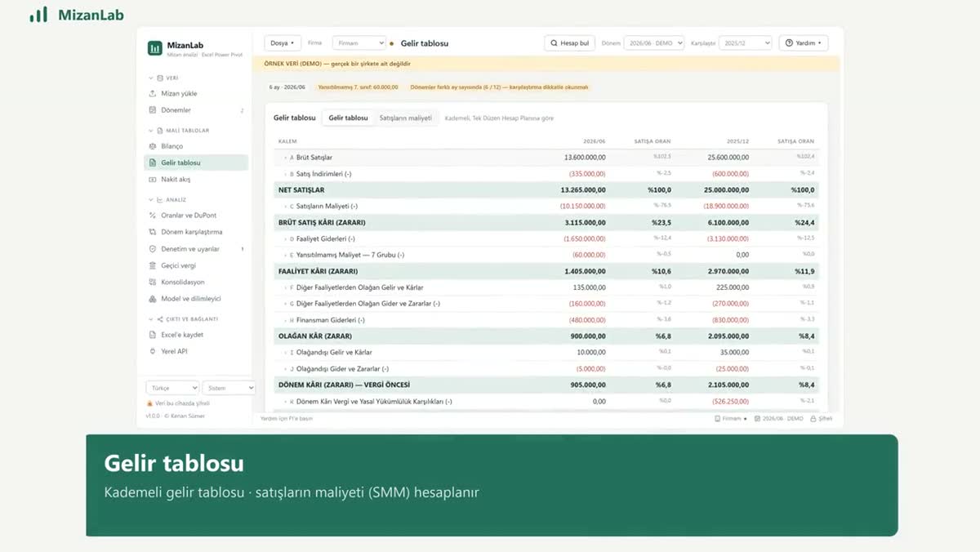Click the banknote icon beside Nakit akış

coord(153,180)
